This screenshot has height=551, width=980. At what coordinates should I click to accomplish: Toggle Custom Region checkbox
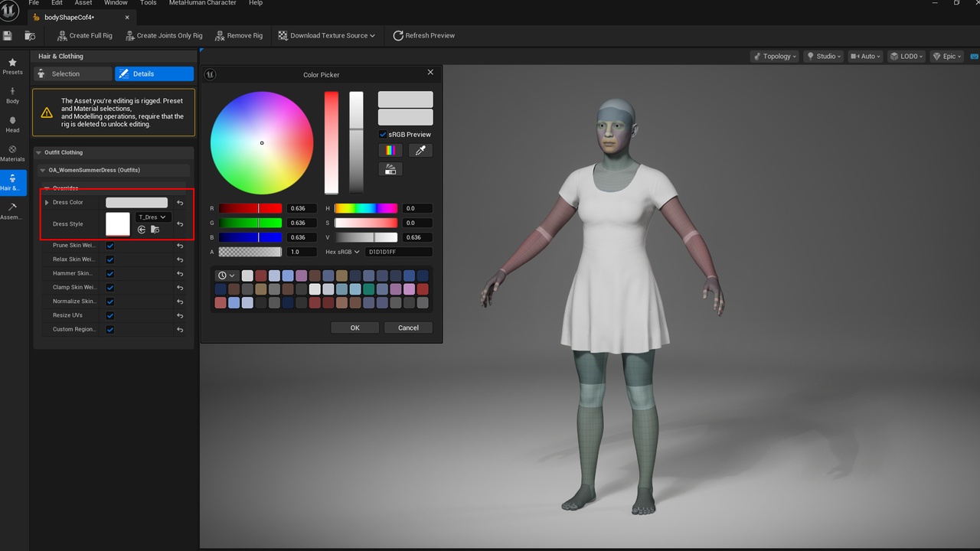[x=110, y=330]
